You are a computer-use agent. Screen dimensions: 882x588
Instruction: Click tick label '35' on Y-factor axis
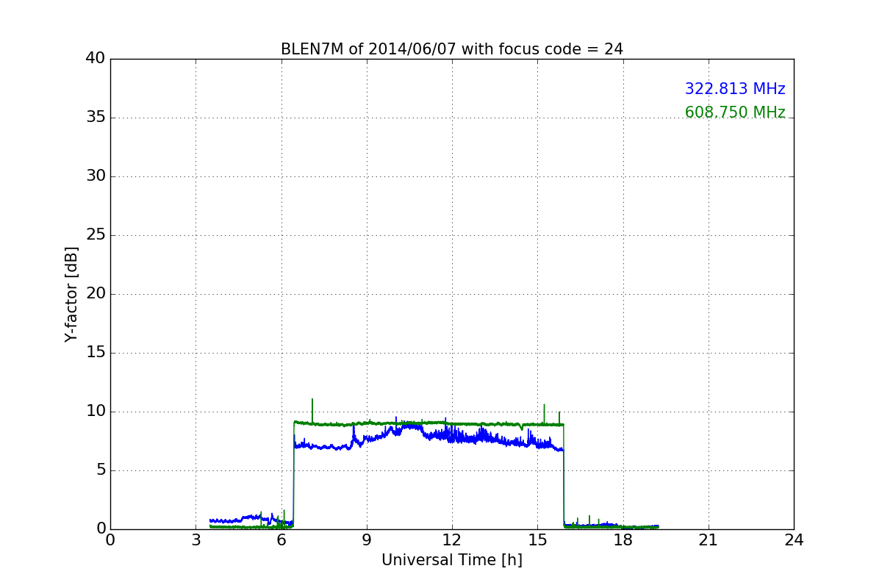96,118
